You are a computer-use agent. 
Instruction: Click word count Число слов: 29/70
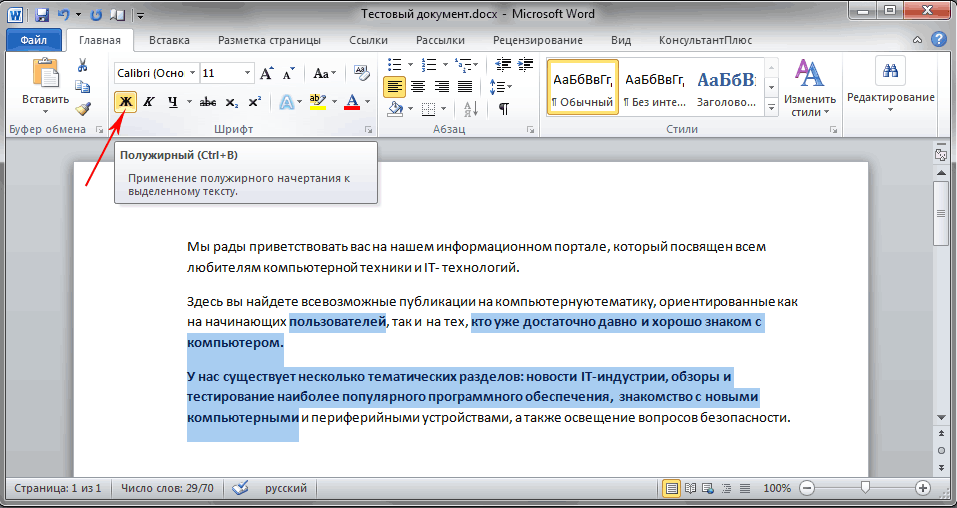pyautogui.click(x=167, y=488)
